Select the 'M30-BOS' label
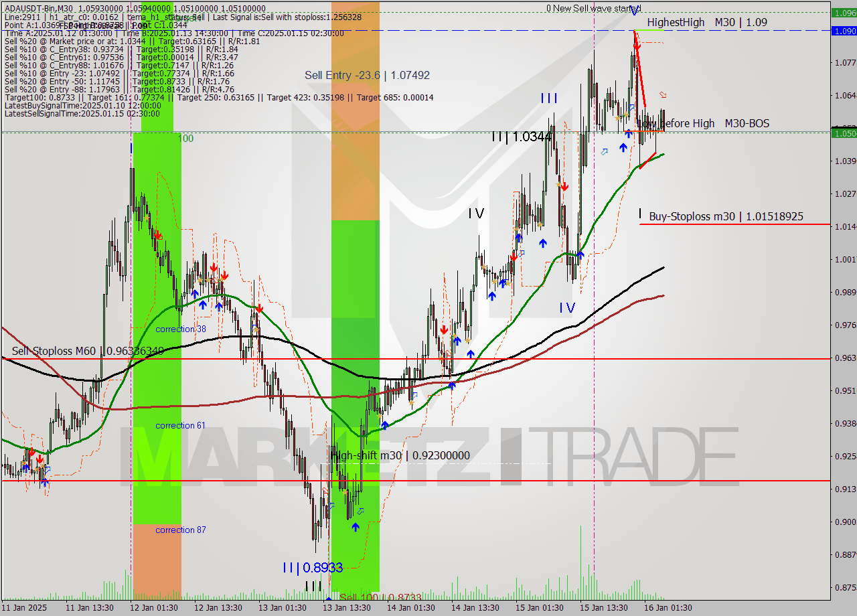The height and width of the screenshot is (616, 857). [747, 123]
